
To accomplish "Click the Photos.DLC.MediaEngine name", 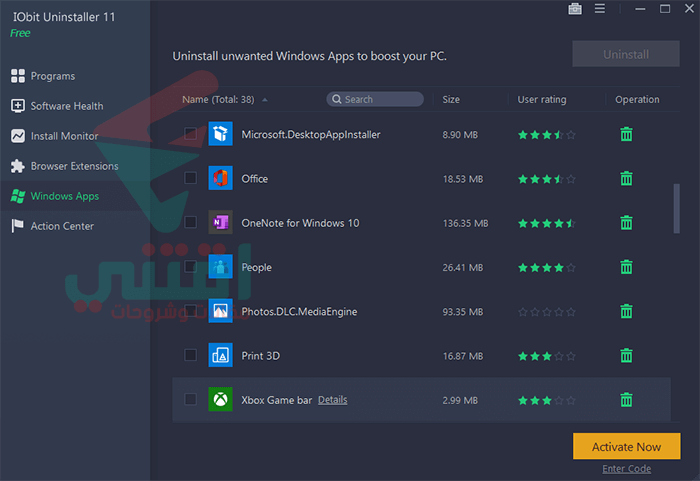I will point(299,311).
